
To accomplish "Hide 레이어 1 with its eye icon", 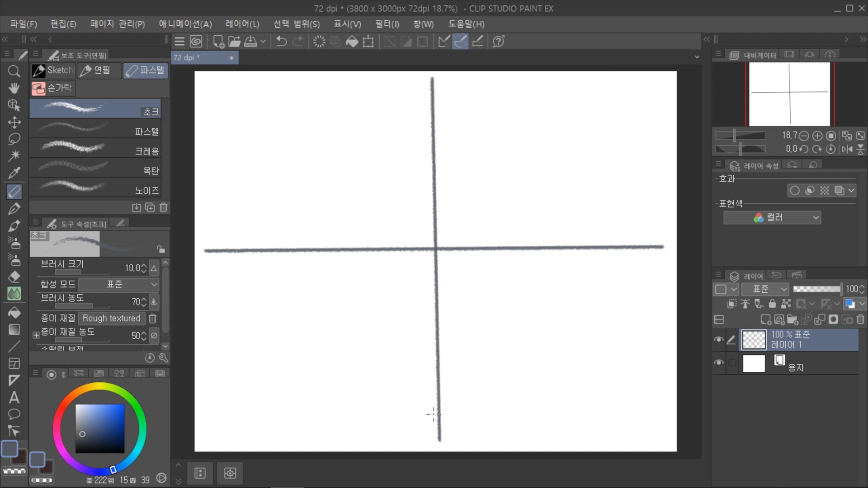I will [718, 340].
